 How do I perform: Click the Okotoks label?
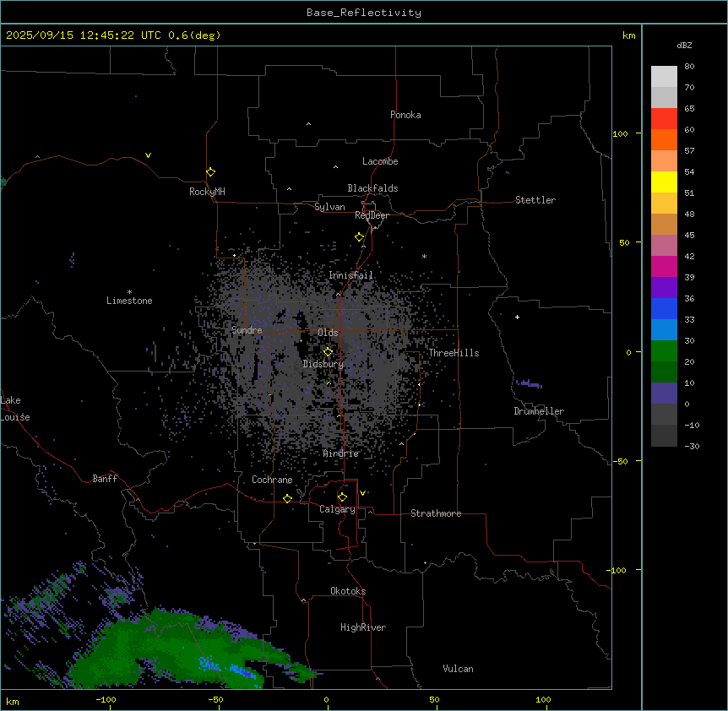[x=348, y=591]
